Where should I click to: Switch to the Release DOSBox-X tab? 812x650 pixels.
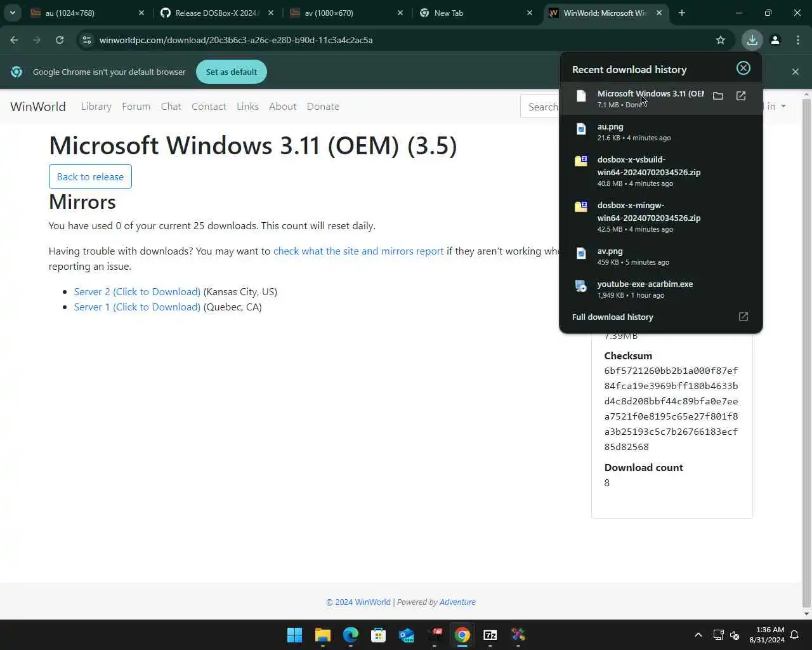click(x=216, y=13)
